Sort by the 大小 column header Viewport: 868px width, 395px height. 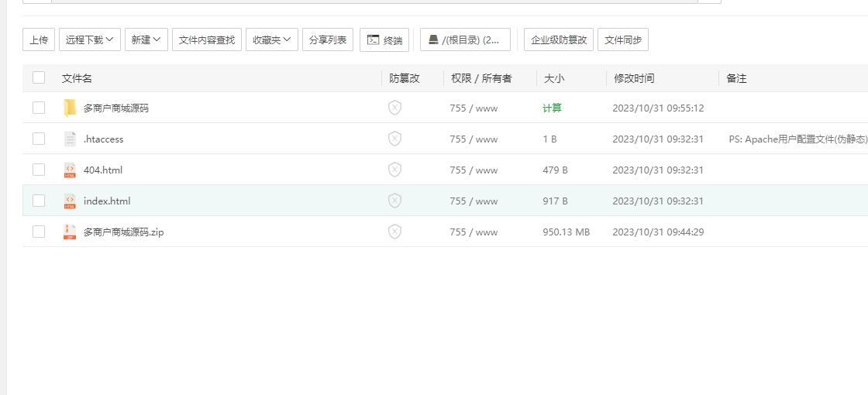point(554,78)
